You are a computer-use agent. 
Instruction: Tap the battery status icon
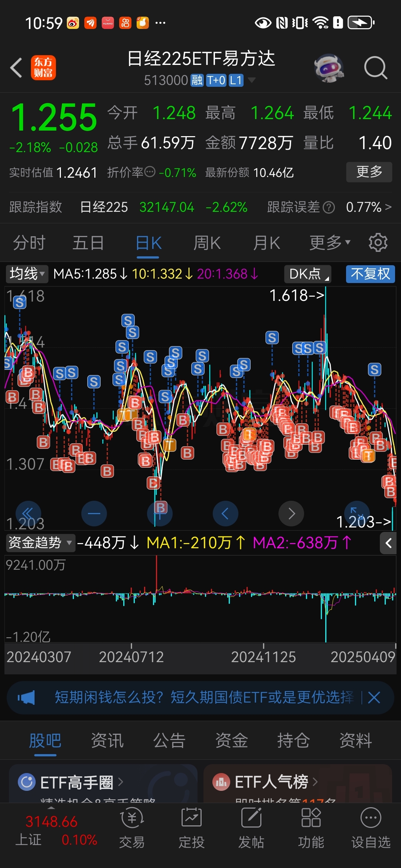coord(361,23)
